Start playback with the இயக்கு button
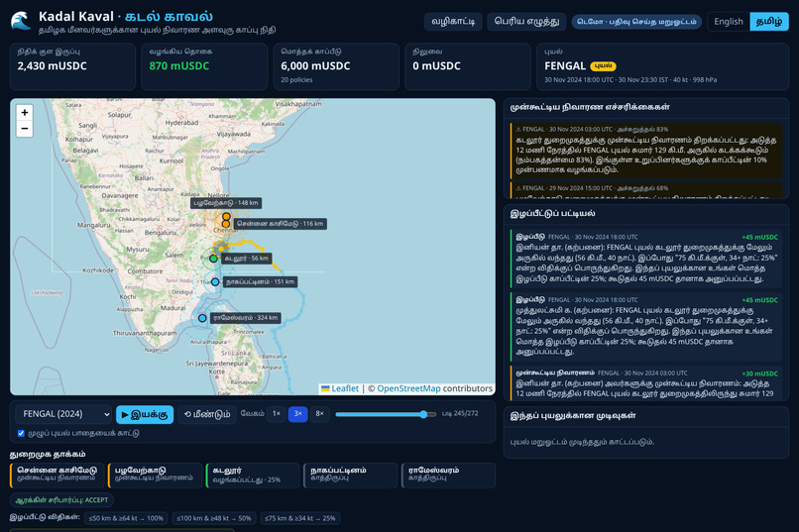 [x=145, y=414]
